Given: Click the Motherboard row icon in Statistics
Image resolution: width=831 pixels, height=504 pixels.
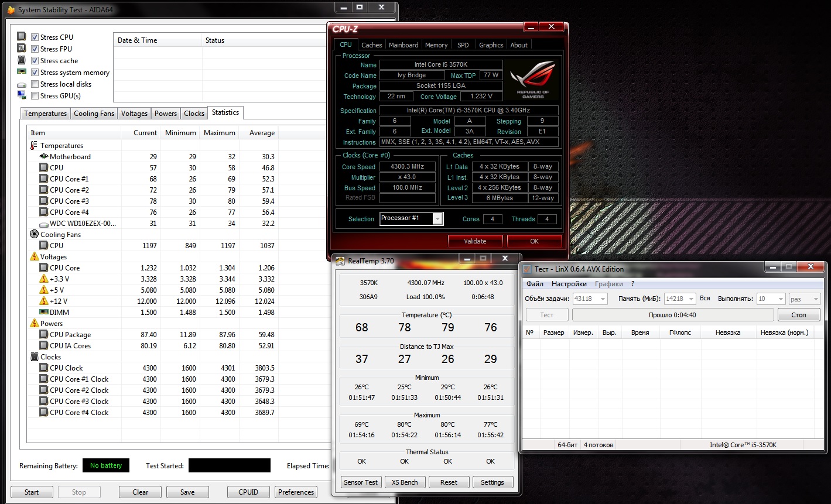Looking at the screenshot, I should [44, 156].
